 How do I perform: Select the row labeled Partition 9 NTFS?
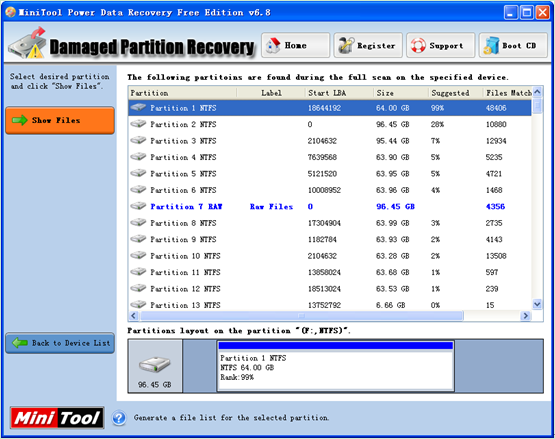tap(330, 239)
